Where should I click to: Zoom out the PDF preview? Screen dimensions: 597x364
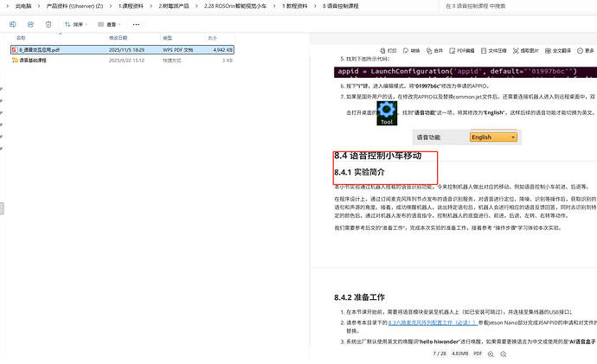(x=504, y=354)
